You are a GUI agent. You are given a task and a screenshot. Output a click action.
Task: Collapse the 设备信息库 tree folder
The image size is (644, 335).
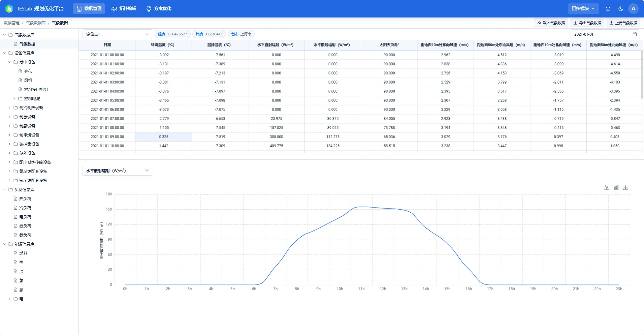pos(5,53)
